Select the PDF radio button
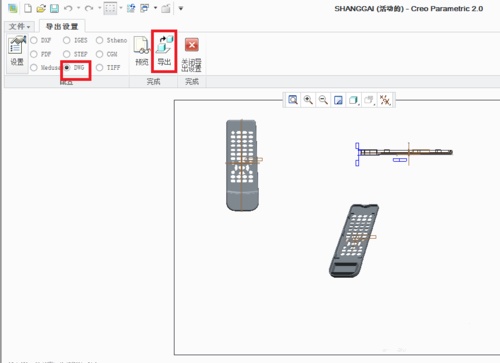The width and height of the screenshot is (500, 363). point(34,54)
